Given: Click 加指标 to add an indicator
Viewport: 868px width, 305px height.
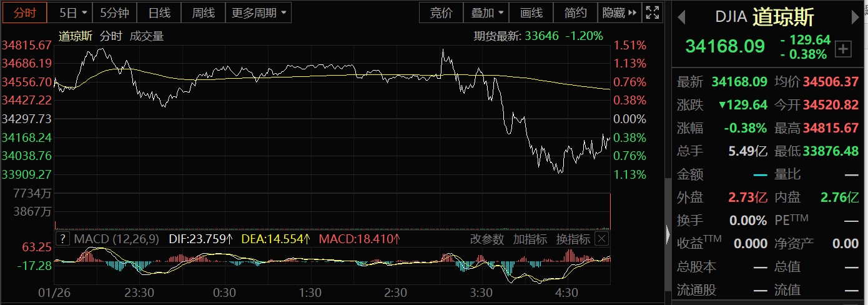Looking at the screenshot, I should coord(530,239).
